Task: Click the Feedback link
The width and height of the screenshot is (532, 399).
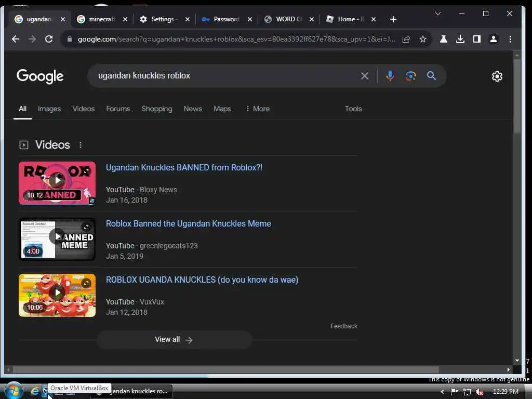Action: click(344, 326)
